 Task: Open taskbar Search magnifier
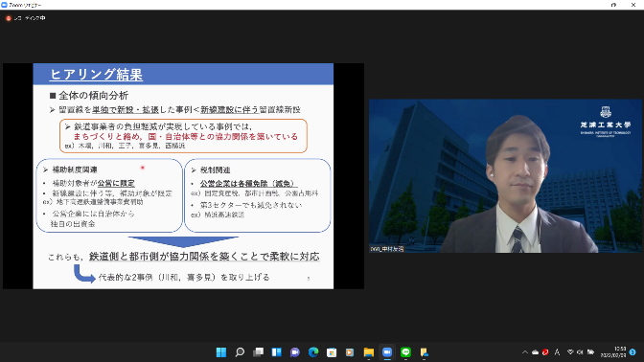[240, 352]
